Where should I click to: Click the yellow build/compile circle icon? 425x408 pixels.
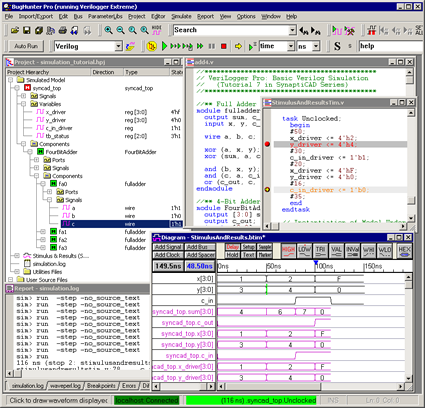tap(152, 46)
